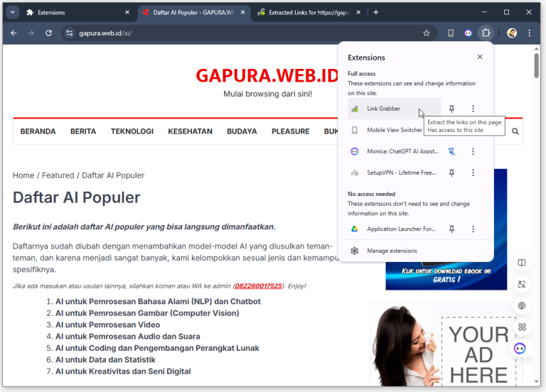This screenshot has width=546, height=392.
Task: Click the Monica translate sidebar icon
Action: coord(522,285)
